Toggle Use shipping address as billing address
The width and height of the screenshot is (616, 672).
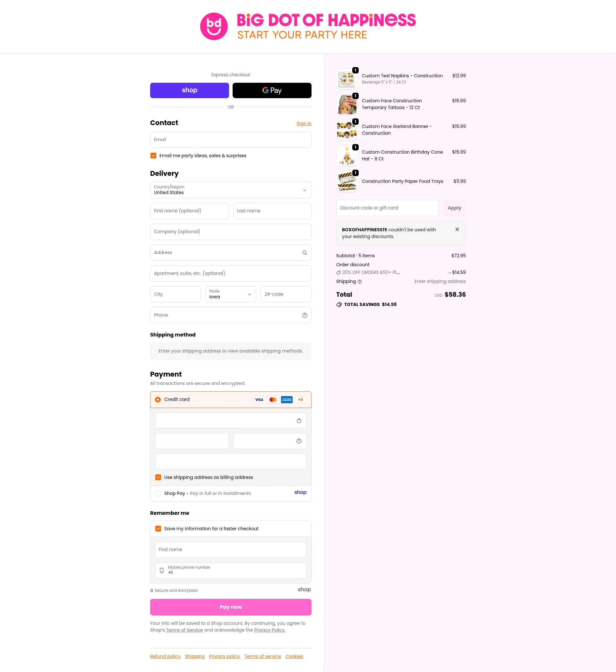click(158, 477)
